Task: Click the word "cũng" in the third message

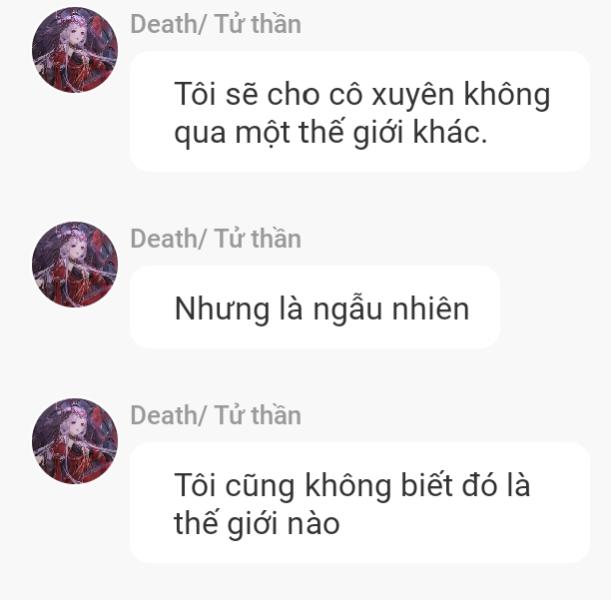Action: coord(260,486)
